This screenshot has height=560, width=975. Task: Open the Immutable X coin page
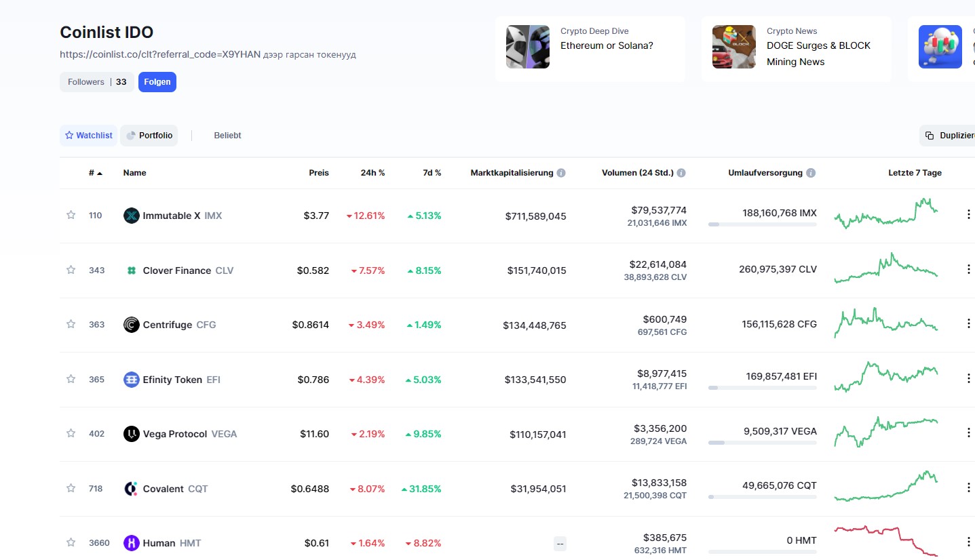point(182,216)
